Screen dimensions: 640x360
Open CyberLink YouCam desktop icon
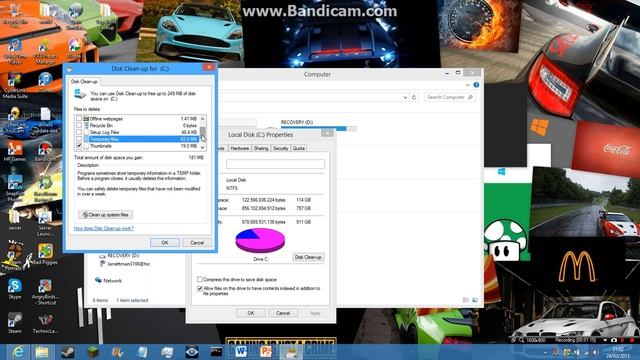pyautogui.click(x=15, y=120)
